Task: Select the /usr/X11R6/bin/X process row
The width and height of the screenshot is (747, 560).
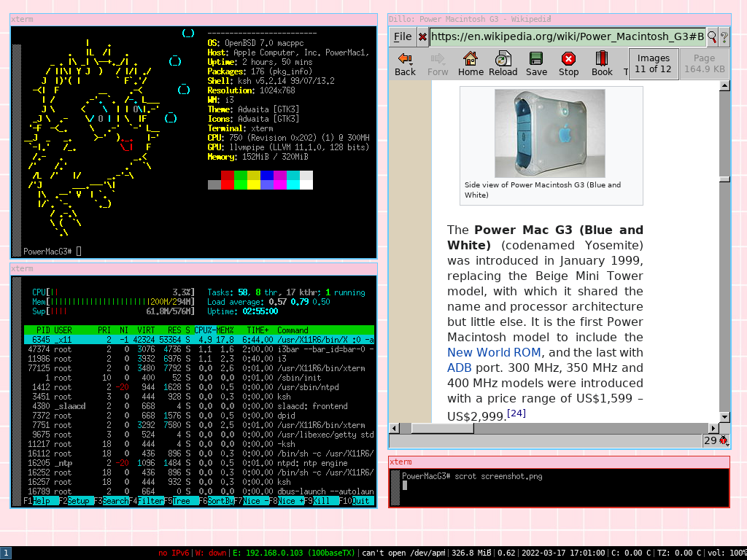Action: click(199, 340)
